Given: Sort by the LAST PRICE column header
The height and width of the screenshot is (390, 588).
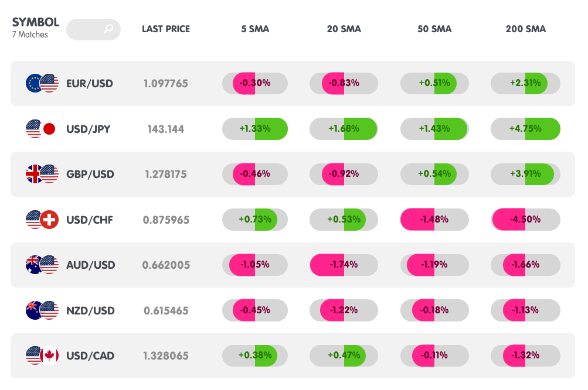Looking at the screenshot, I should (166, 29).
